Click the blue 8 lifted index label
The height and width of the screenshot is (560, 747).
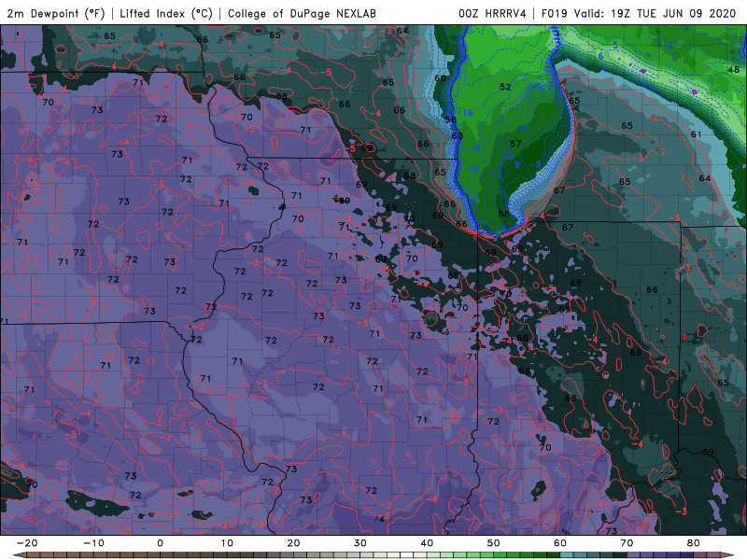click(539, 164)
